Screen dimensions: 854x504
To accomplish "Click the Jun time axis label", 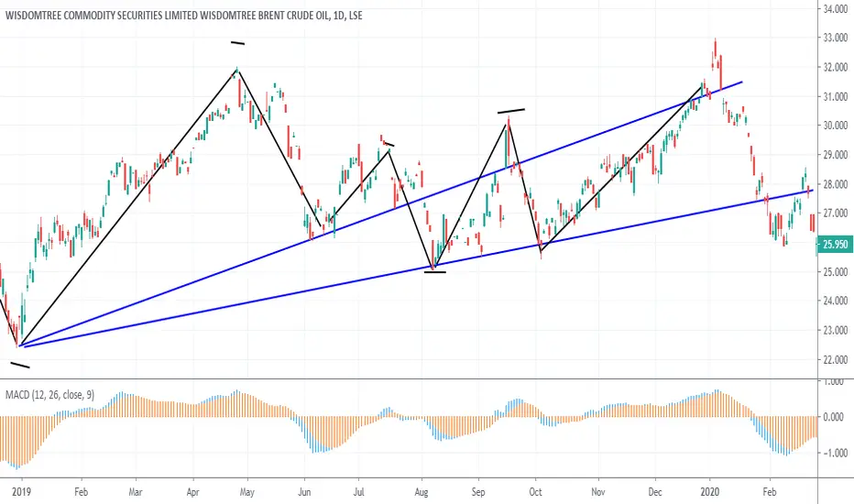I will coord(304,492).
